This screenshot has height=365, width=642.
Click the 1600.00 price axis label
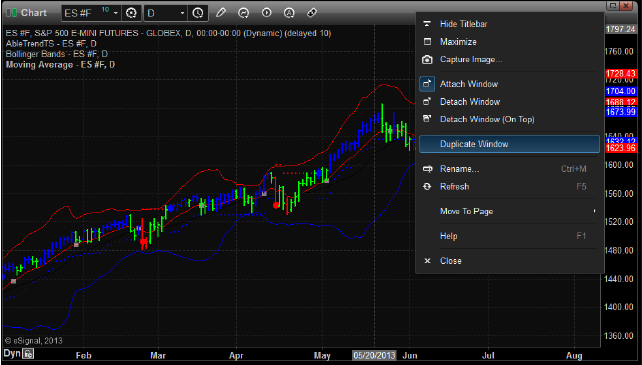(x=619, y=165)
